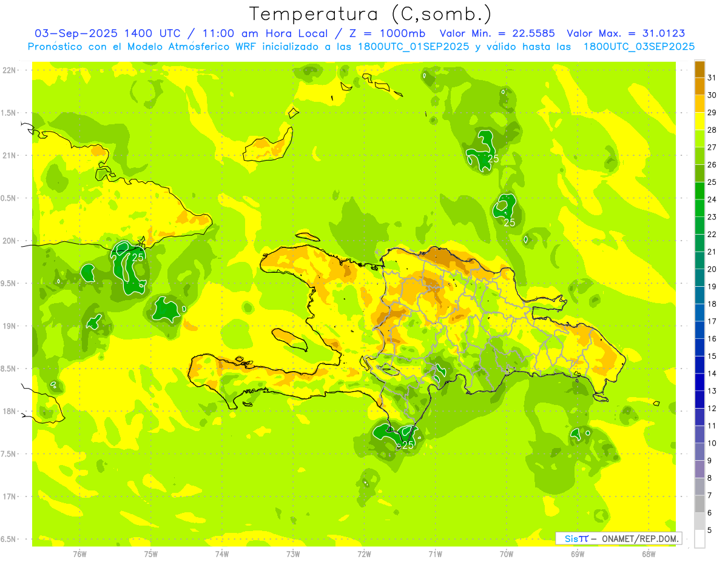Image resolution: width=728 pixels, height=562 pixels.
Task: Pick the white swatch below 5 in the color bar
Action: click(x=699, y=539)
